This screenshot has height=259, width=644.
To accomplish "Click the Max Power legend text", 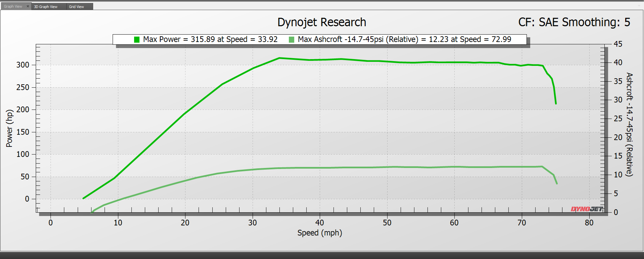I will click(210, 39).
